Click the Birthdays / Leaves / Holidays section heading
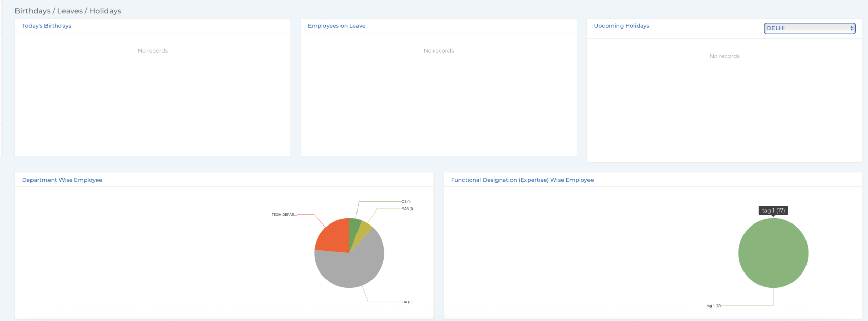Viewport: 868px width, 321px height. click(x=68, y=11)
